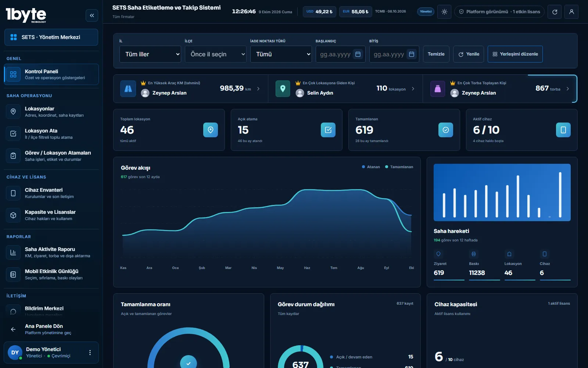Click the Aktif cihaz device icon
Image resolution: width=588 pixels, height=368 pixels.
tap(563, 130)
